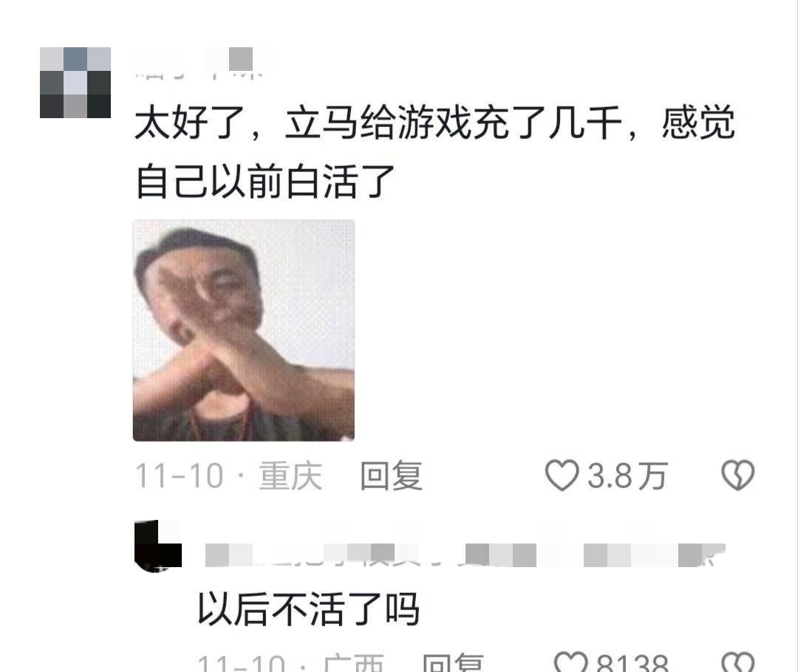The width and height of the screenshot is (798, 672).
Task: Click the 3.8万 like count
Action: [627, 476]
